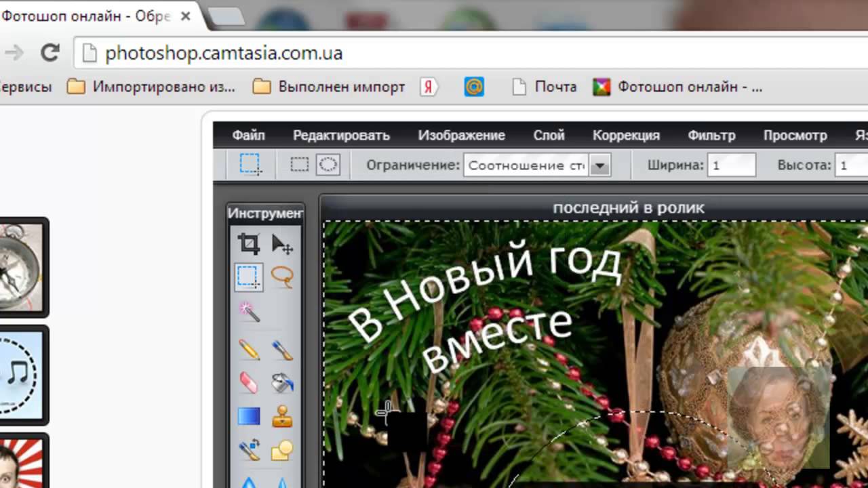
Task: Select the Magic Wand tool
Action: click(x=249, y=311)
